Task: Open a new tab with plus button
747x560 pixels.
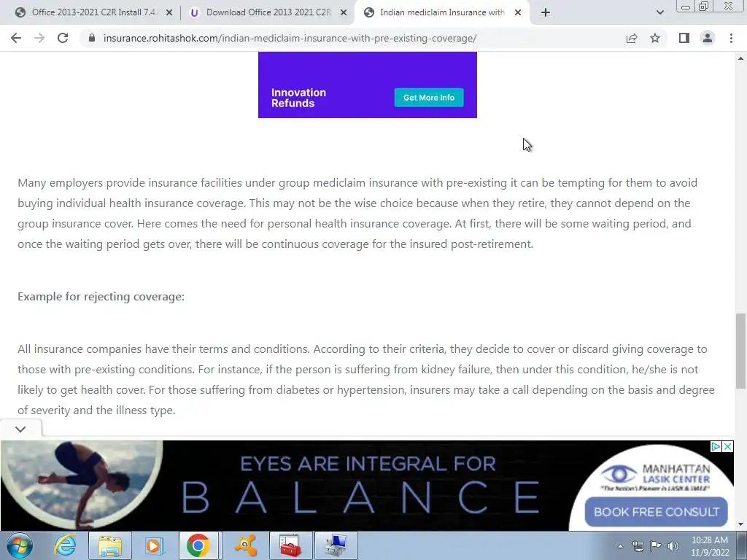Action: click(546, 12)
